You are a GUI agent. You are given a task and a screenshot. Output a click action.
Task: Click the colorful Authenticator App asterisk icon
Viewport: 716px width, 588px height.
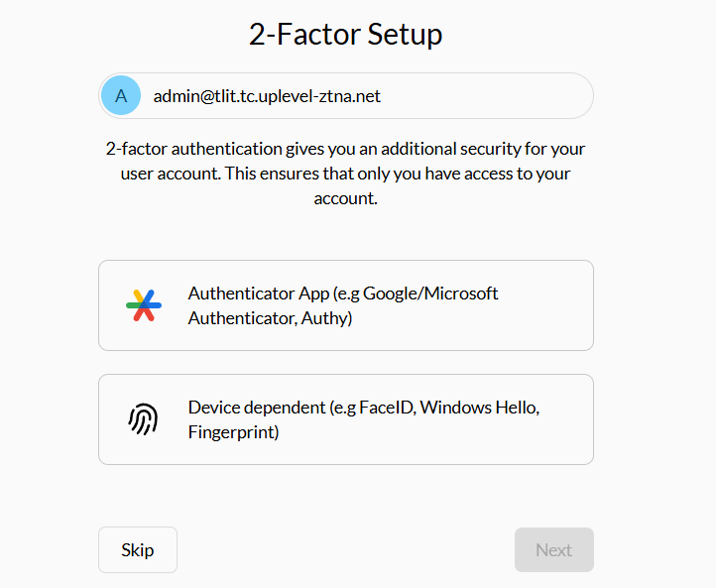point(144,305)
